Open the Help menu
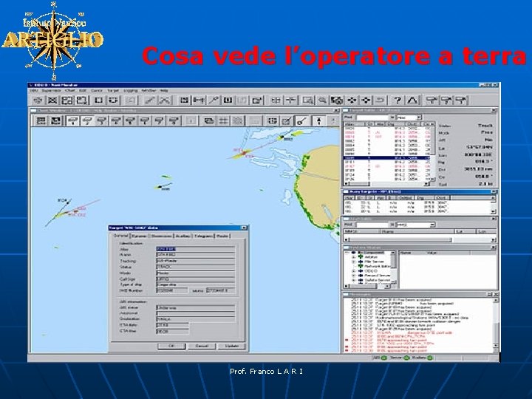Viewport: 532px width, 399px height. (x=164, y=91)
